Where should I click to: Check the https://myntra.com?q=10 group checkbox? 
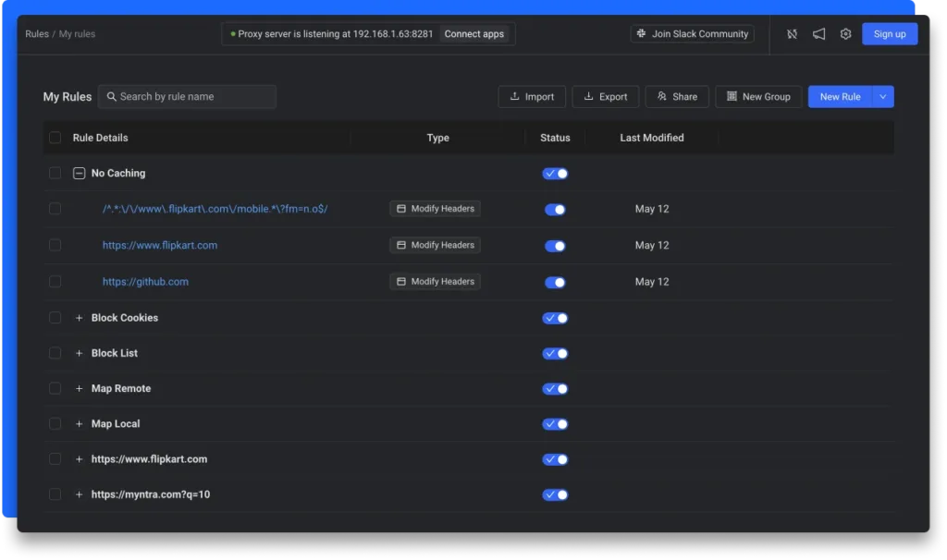pyautogui.click(x=55, y=494)
